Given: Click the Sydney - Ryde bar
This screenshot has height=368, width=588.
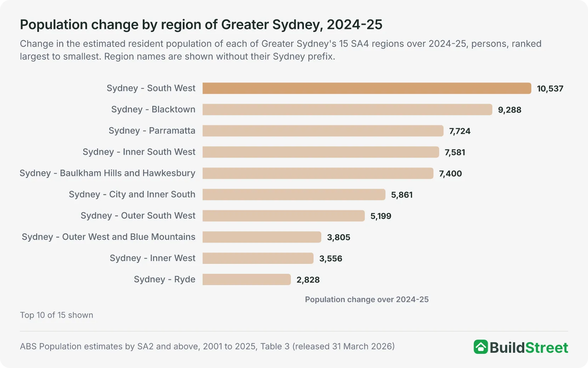Looking at the screenshot, I should tap(247, 279).
